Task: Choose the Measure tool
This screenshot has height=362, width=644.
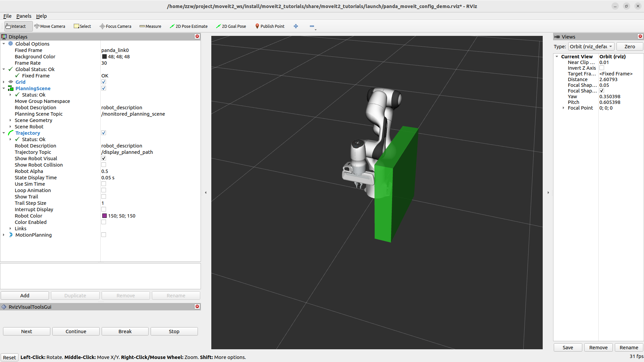Action: coord(150,26)
